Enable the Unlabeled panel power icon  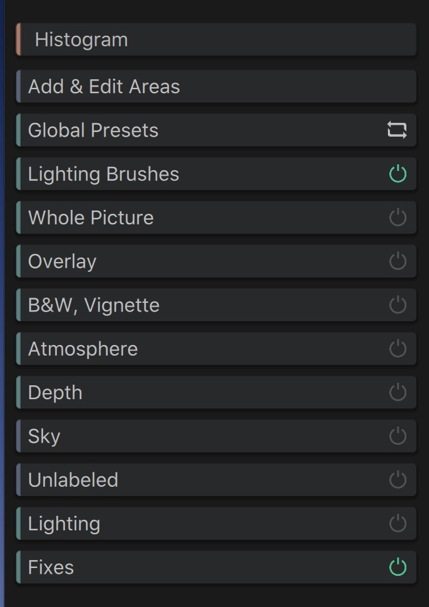[398, 480]
